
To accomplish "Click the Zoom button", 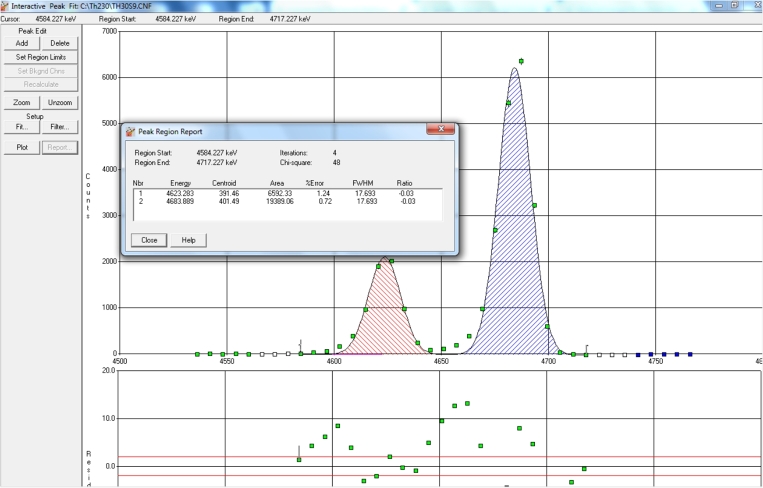I will coord(22,103).
